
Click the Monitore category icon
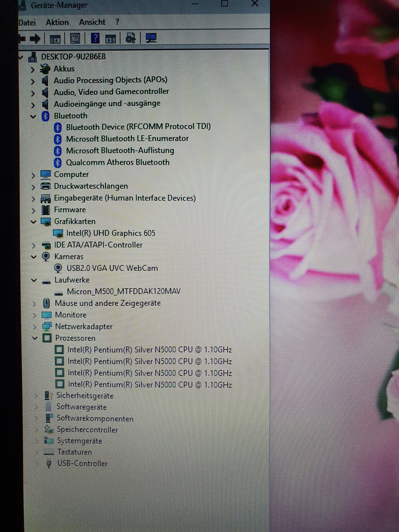tap(47, 315)
